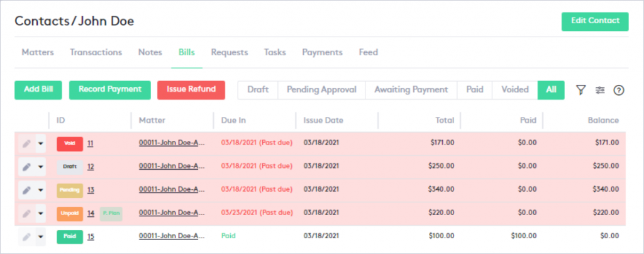Screen dimensions: 644x254
Task: Open the Payments tab
Action: tap(322, 52)
